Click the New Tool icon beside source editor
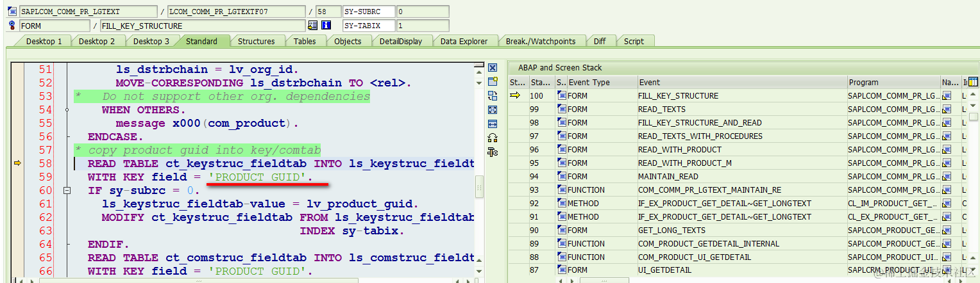This screenshot has height=283, width=980. click(x=493, y=81)
